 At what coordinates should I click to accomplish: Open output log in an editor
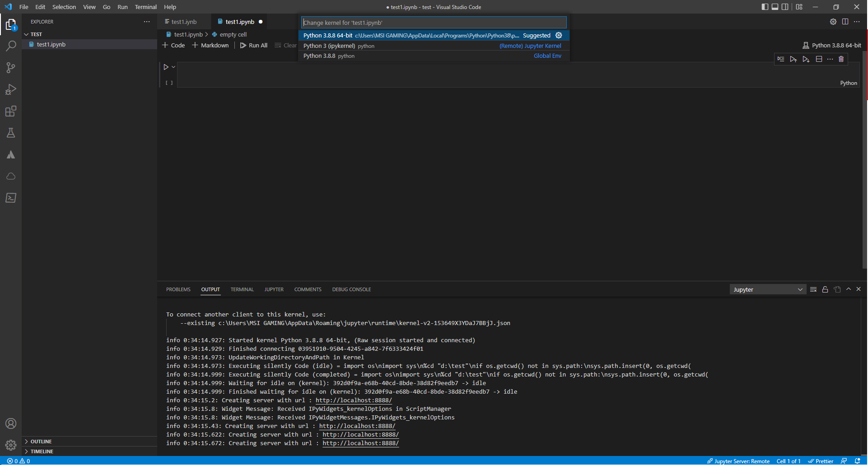(x=837, y=289)
